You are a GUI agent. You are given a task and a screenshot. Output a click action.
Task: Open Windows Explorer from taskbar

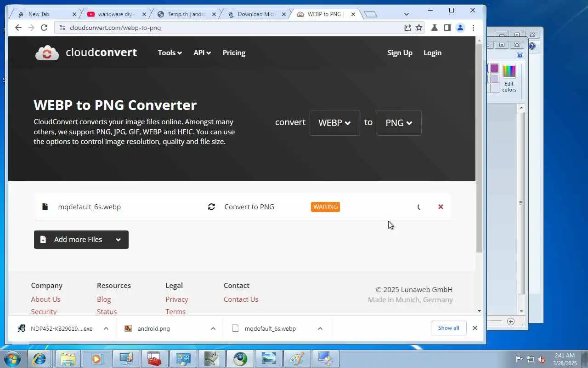pyautogui.click(x=68, y=358)
